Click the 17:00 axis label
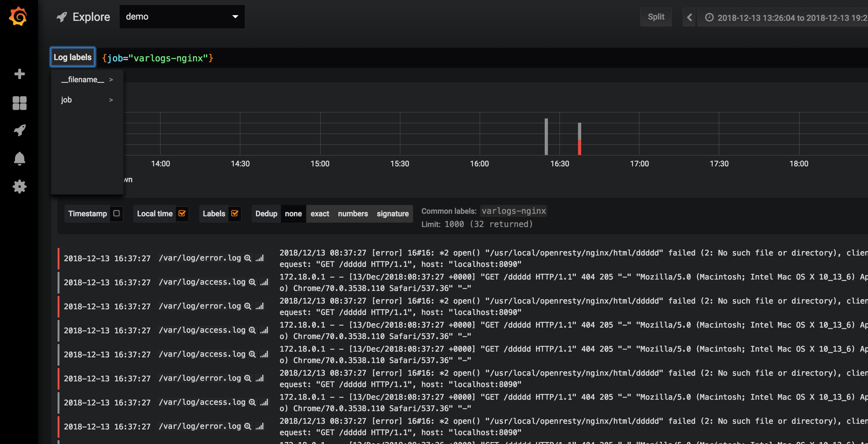The height and width of the screenshot is (444, 868). pyautogui.click(x=639, y=164)
